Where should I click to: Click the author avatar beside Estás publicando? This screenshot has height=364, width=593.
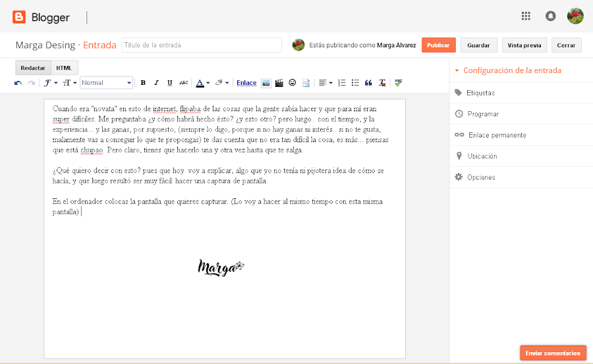(298, 45)
